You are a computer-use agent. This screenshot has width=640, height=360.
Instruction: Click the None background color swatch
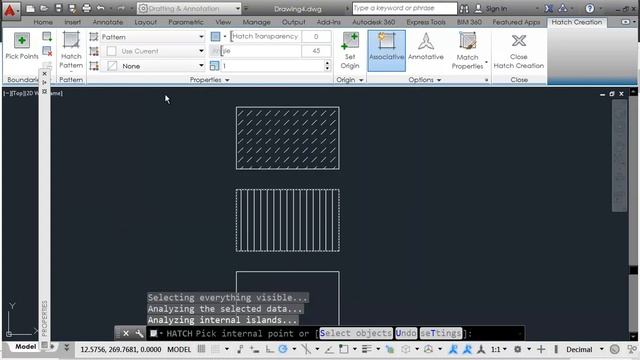tap(112, 66)
